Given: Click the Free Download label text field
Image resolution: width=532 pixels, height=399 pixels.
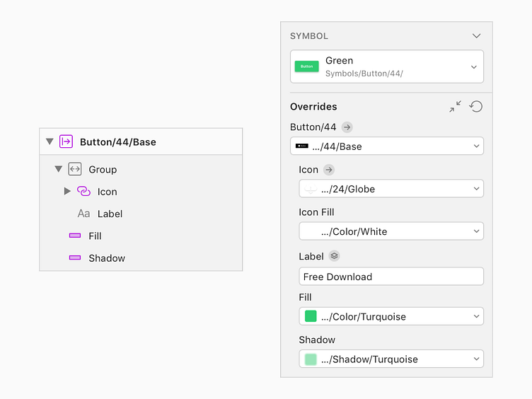Looking at the screenshot, I should tap(391, 277).
